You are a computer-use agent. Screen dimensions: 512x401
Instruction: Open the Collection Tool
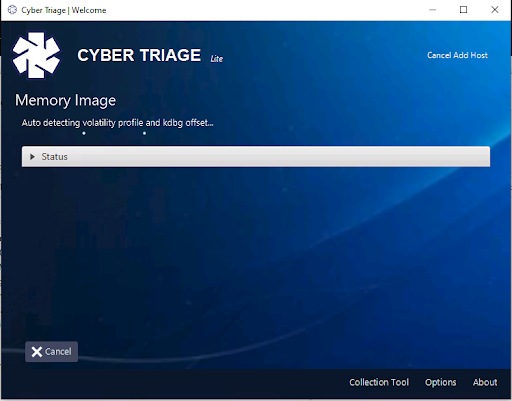point(379,382)
